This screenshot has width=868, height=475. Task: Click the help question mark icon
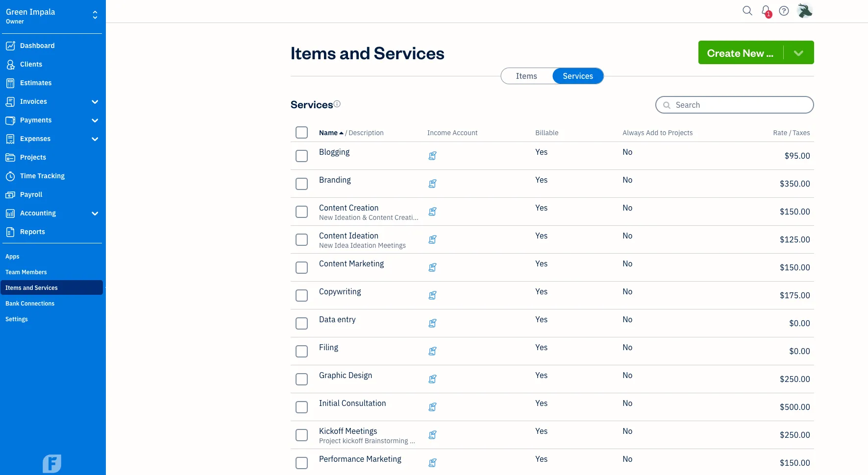point(784,11)
